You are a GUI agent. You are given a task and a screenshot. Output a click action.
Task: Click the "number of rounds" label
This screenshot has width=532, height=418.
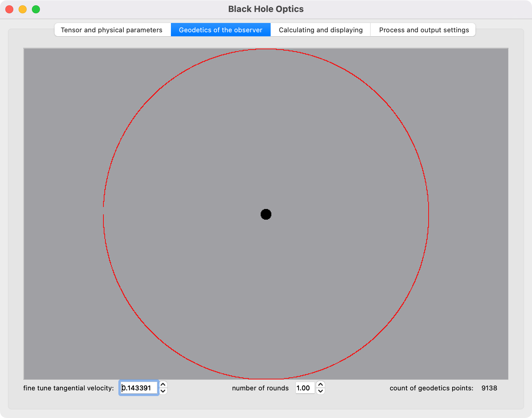(x=260, y=388)
